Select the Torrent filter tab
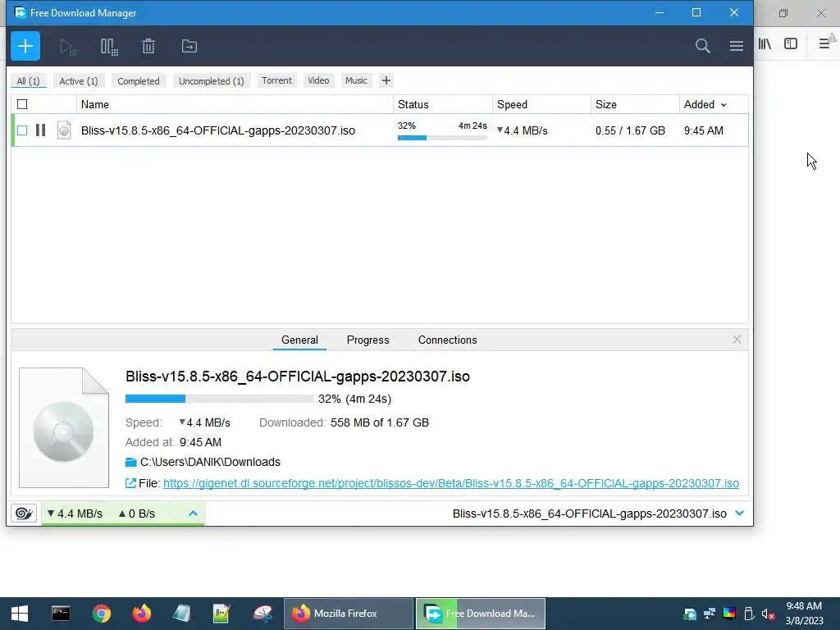Image resolution: width=840 pixels, height=630 pixels. pos(277,80)
